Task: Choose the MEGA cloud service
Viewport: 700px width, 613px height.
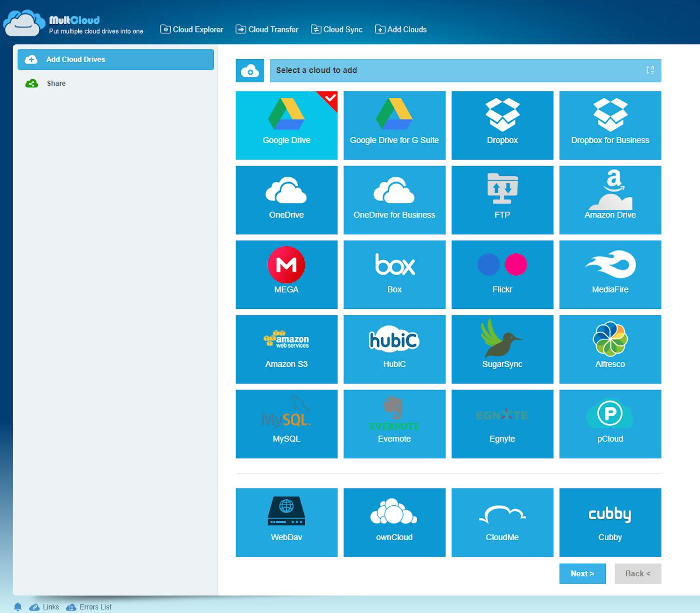Action: coord(286,274)
